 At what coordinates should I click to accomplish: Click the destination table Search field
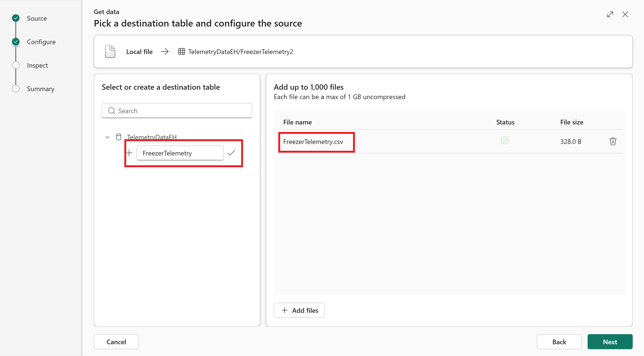pos(177,111)
